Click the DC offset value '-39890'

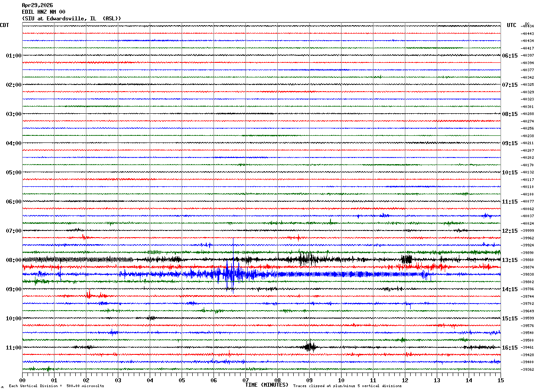coord(528,253)
